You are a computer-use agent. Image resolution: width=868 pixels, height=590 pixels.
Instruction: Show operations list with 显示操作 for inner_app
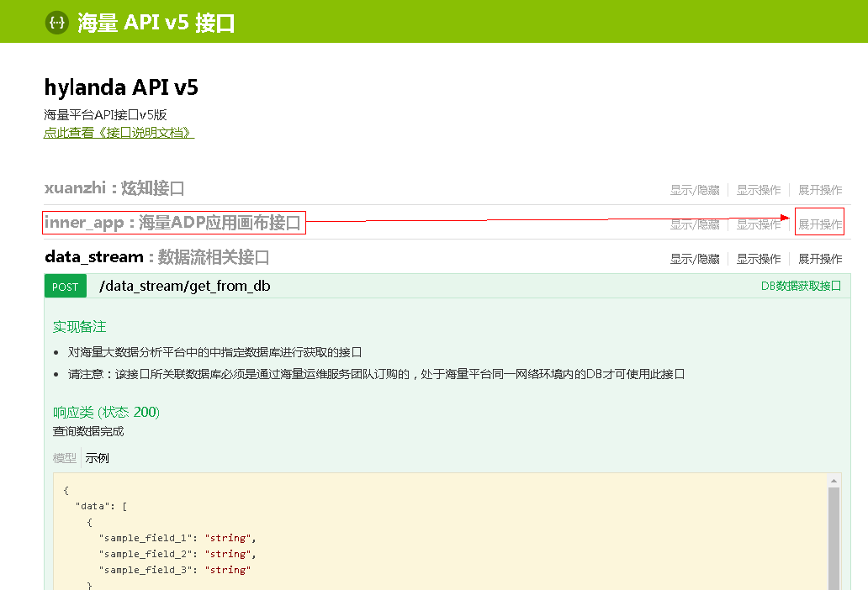point(759,224)
